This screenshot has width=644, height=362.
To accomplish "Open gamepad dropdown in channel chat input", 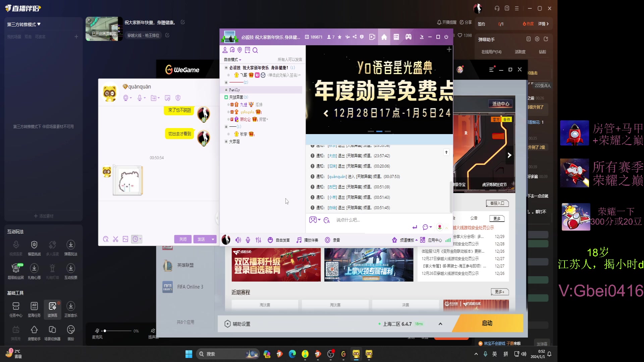I will click(x=315, y=220).
